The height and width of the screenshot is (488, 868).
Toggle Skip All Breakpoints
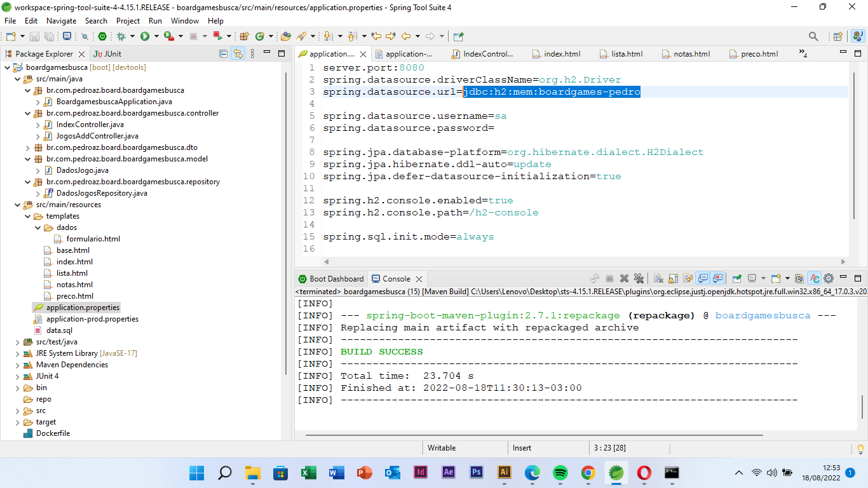[85, 36]
